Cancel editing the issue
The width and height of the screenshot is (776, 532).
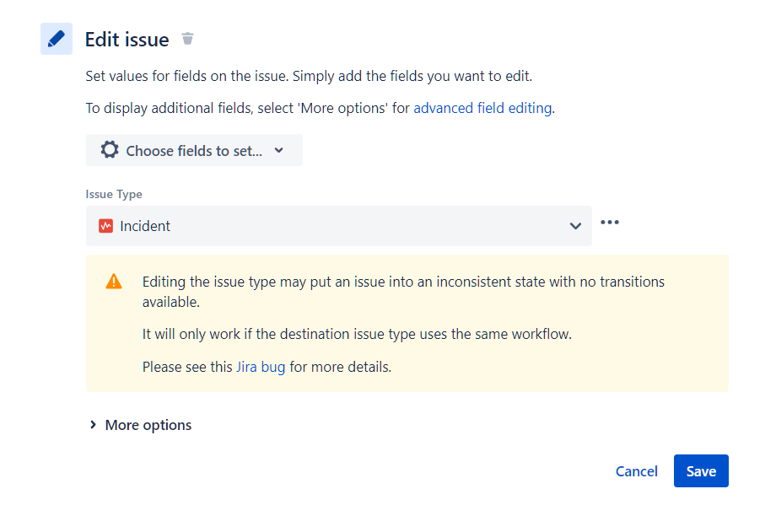[x=636, y=471]
